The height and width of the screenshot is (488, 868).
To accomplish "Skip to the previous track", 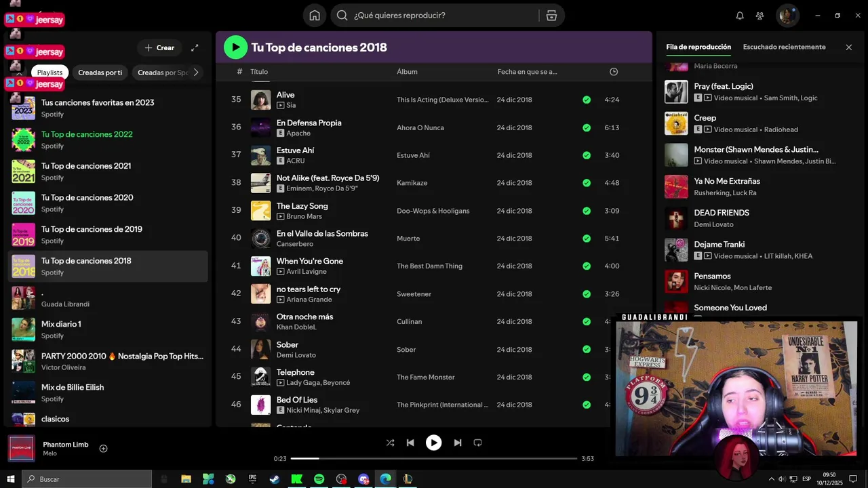I will tap(410, 443).
